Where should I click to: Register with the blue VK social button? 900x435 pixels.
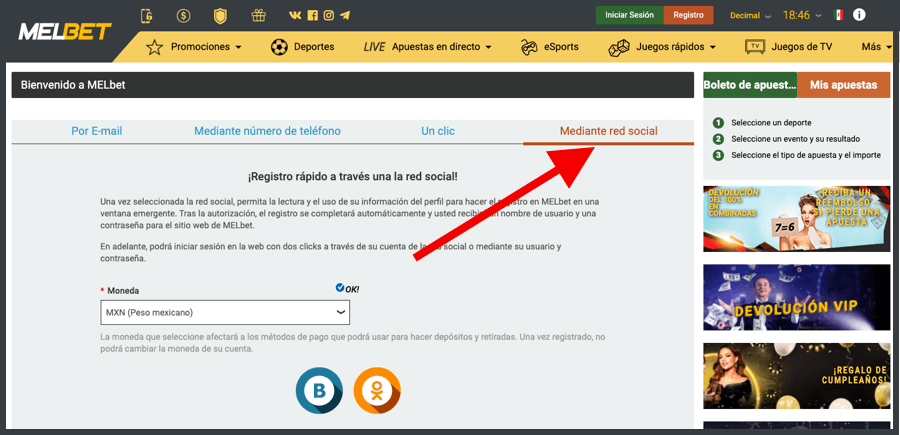pyautogui.click(x=319, y=391)
